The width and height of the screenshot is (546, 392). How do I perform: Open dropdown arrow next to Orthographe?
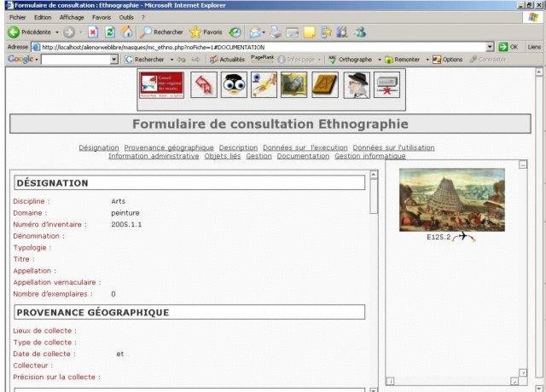[x=379, y=60]
